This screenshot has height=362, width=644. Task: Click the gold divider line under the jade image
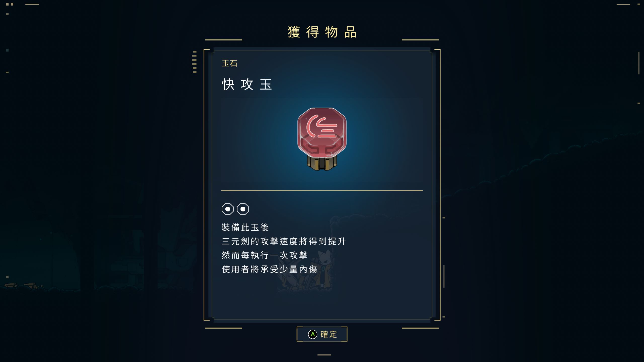click(322, 190)
